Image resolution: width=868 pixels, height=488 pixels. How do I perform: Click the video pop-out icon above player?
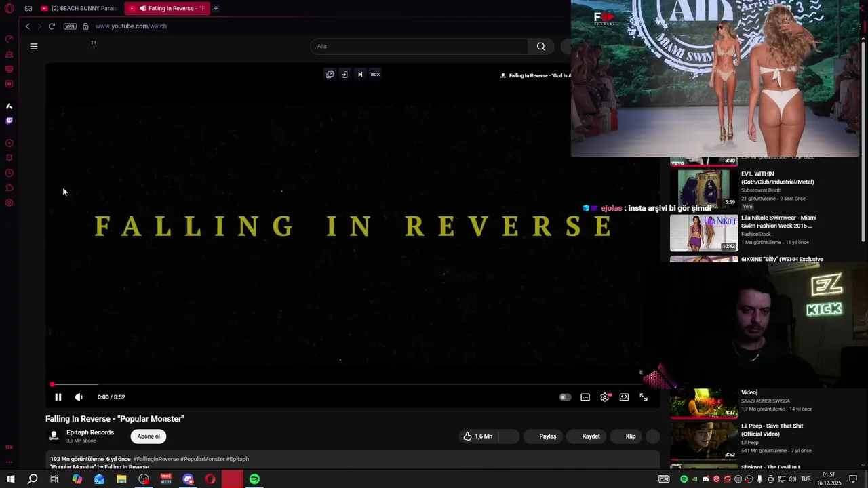(330, 75)
